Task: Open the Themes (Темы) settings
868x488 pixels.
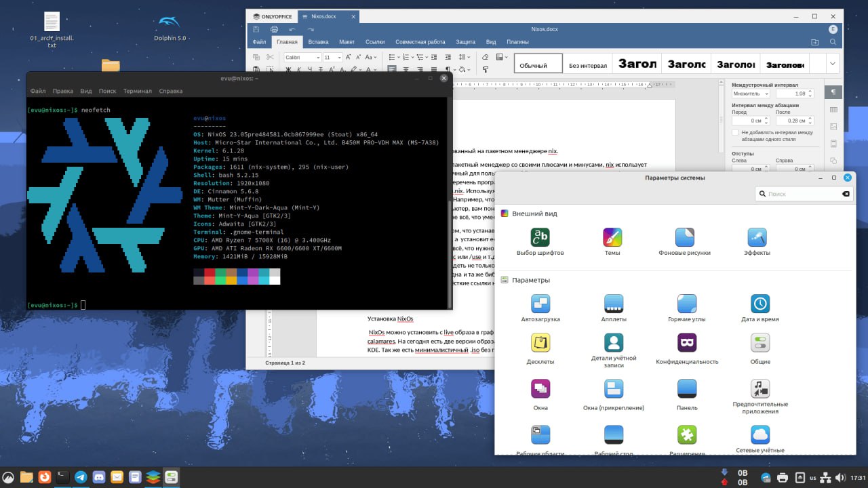Action: coord(612,238)
